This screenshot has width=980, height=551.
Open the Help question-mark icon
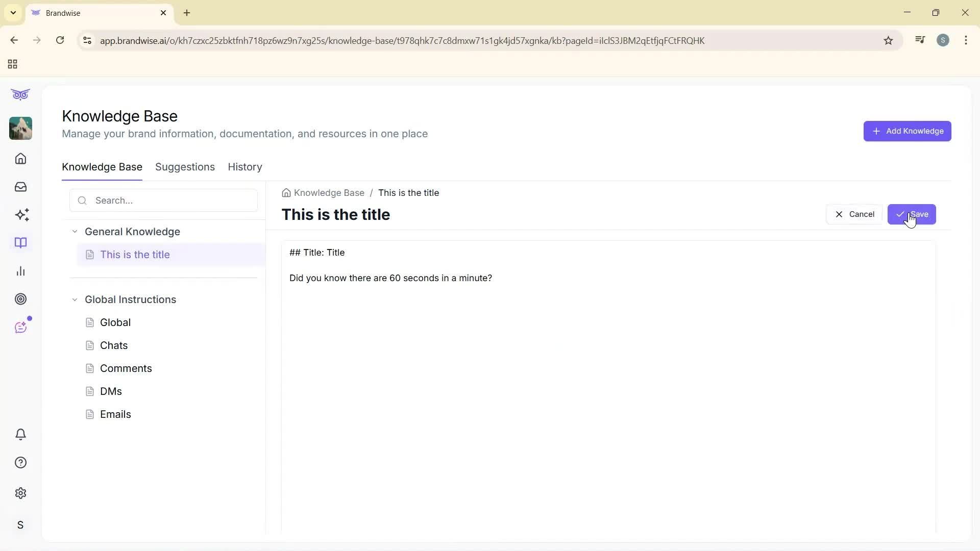pyautogui.click(x=20, y=462)
